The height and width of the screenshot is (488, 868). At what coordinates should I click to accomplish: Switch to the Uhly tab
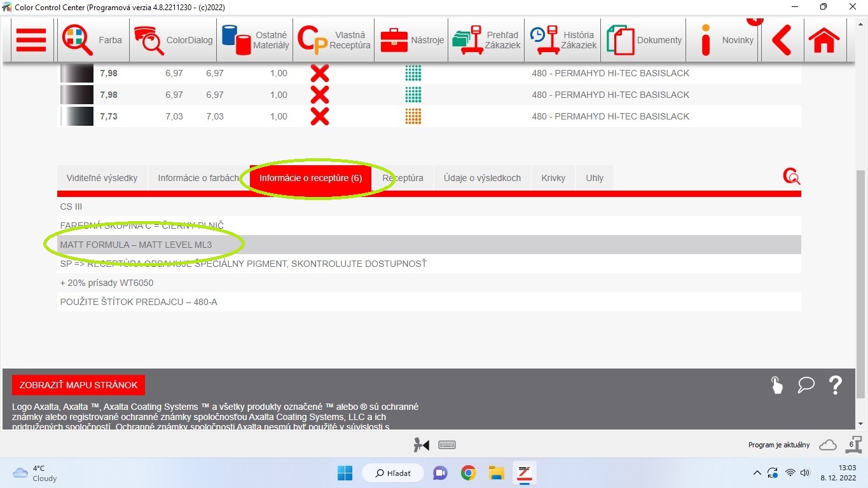[595, 178]
